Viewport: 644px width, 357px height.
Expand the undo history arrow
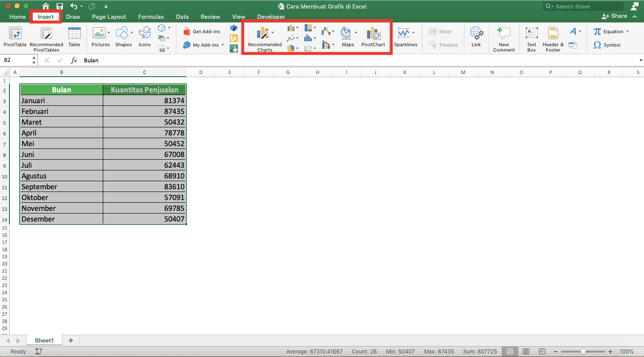(81, 7)
